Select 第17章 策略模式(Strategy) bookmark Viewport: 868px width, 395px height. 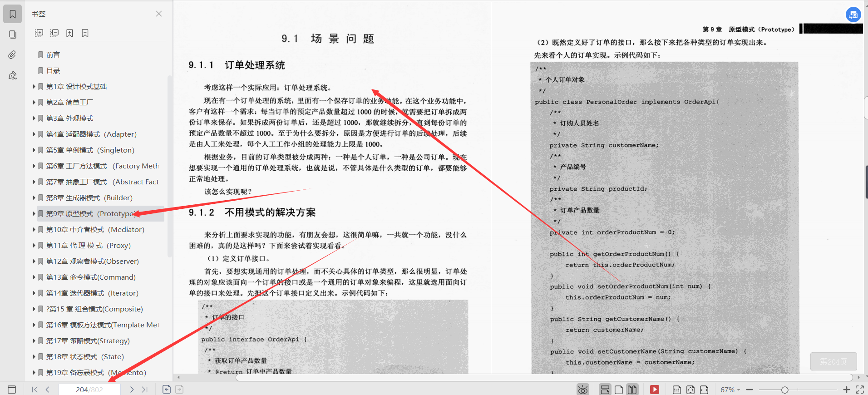tap(88, 341)
